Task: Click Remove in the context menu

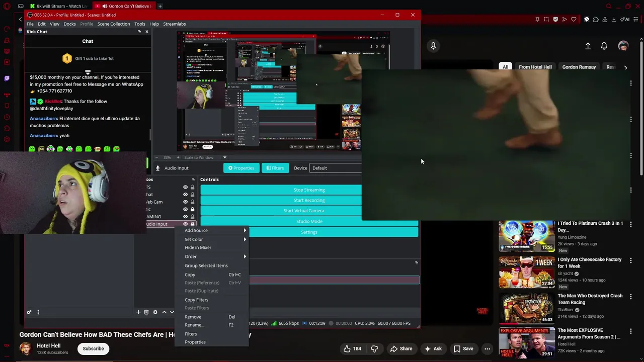Action: (212, 317)
